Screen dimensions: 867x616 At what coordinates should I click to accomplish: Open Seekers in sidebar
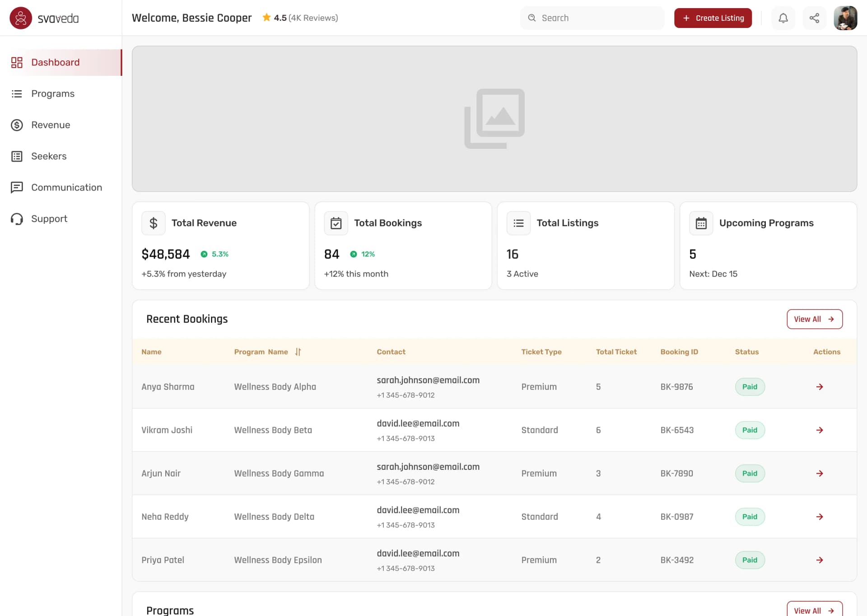click(x=61, y=156)
